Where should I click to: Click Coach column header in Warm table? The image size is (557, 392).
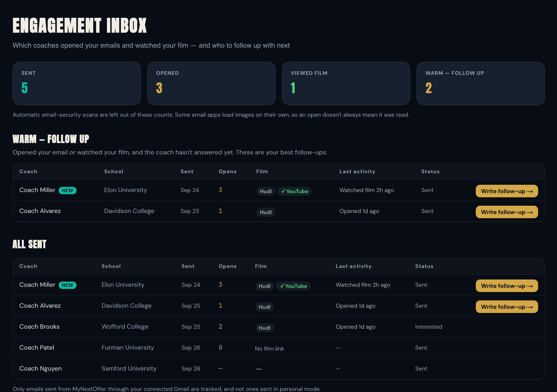(28, 171)
